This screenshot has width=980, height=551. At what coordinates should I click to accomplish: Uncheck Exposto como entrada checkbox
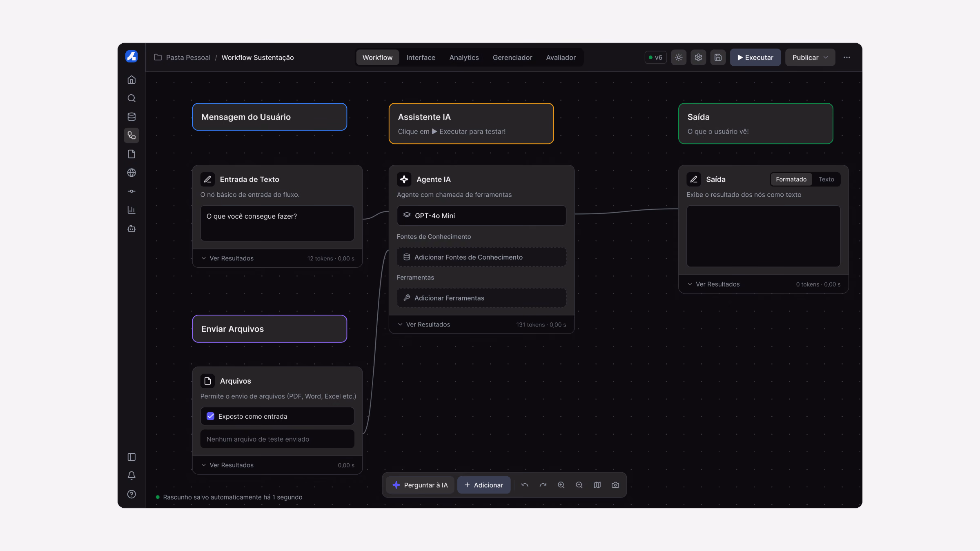[x=210, y=416]
